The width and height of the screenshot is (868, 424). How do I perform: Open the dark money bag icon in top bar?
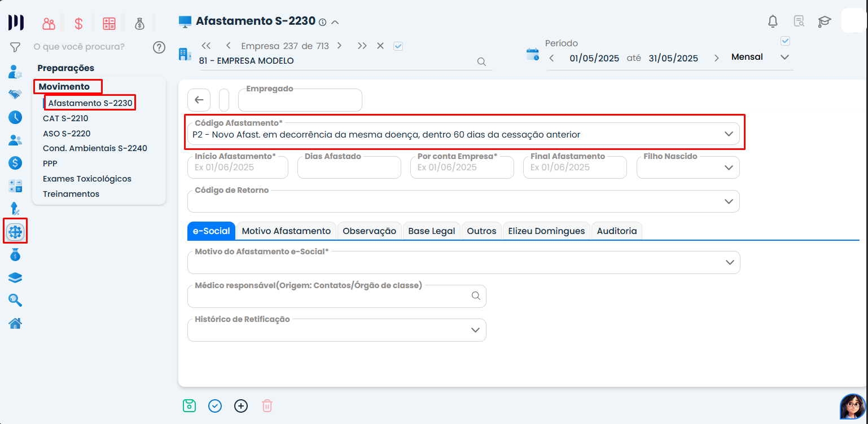pyautogui.click(x=139, y=24)
